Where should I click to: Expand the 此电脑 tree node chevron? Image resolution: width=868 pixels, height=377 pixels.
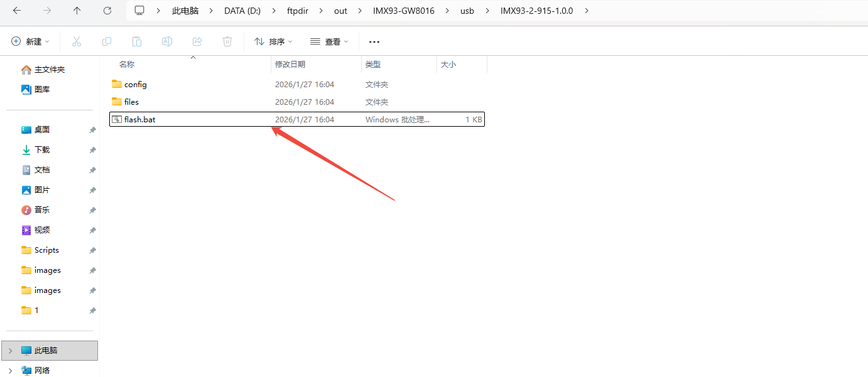11,351
